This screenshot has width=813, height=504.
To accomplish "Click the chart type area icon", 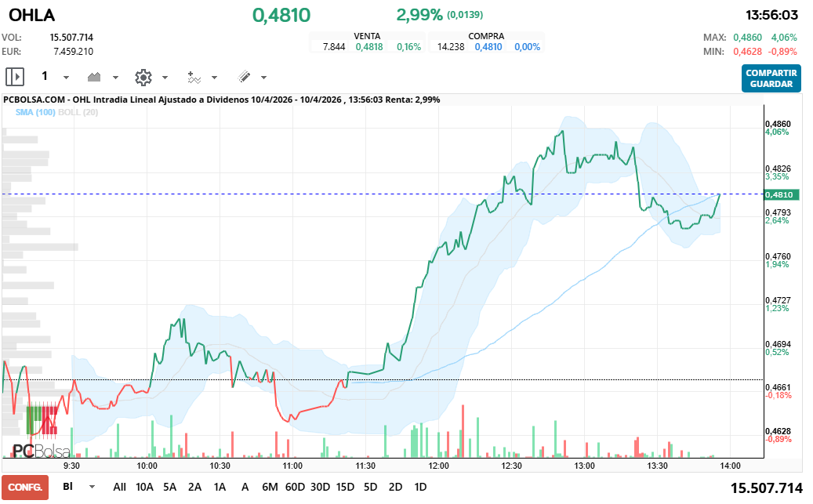I will pyautogui.click(x=95, y=77).
